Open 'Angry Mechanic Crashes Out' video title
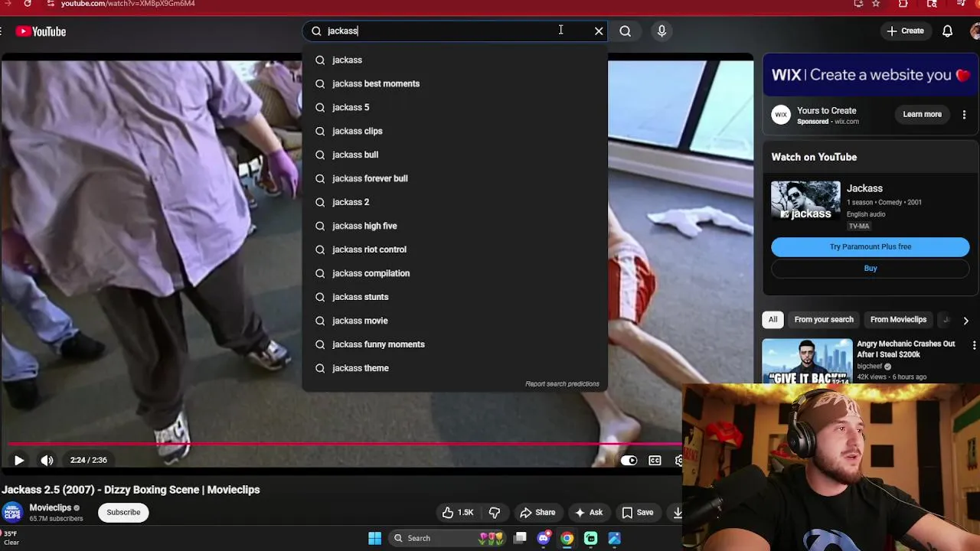The height and width of the screenshot is (551, 980). coord(906,350)
